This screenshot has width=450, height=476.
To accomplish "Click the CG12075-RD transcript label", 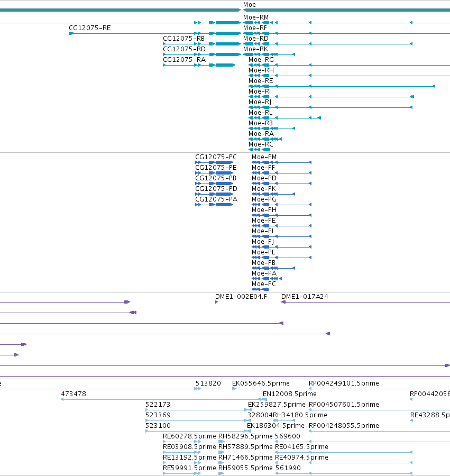I will pos(184,49).
